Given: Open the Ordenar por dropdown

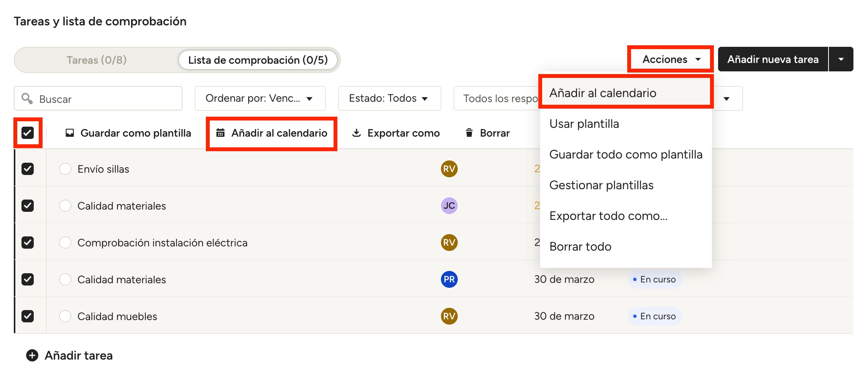Looking at the screenshot, I should click(260, 99).
